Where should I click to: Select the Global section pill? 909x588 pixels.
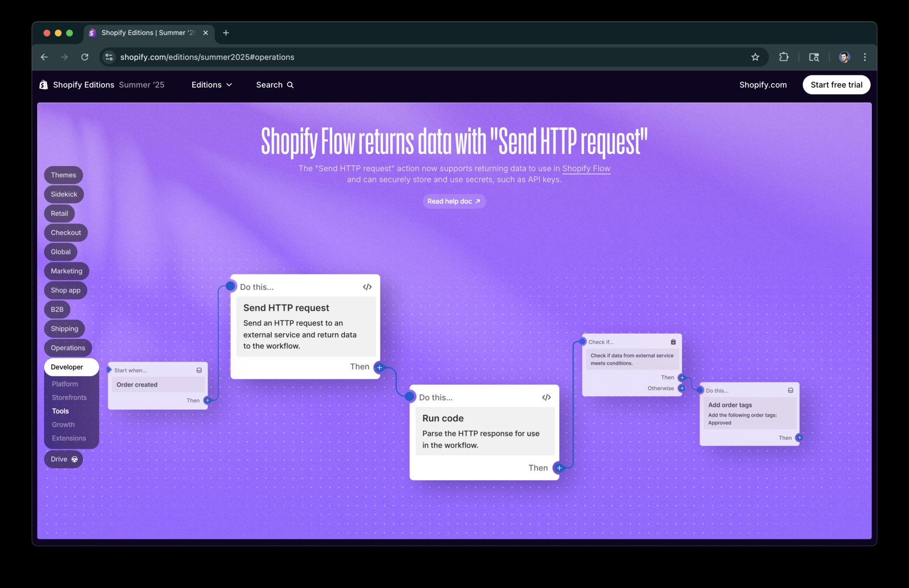(x=60, y=252)
